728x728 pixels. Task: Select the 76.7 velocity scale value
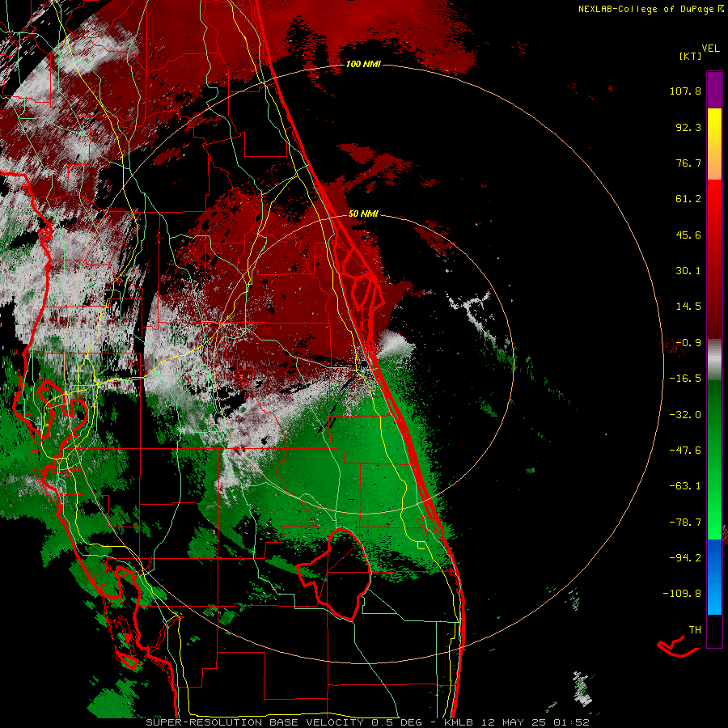coord(688,163)
